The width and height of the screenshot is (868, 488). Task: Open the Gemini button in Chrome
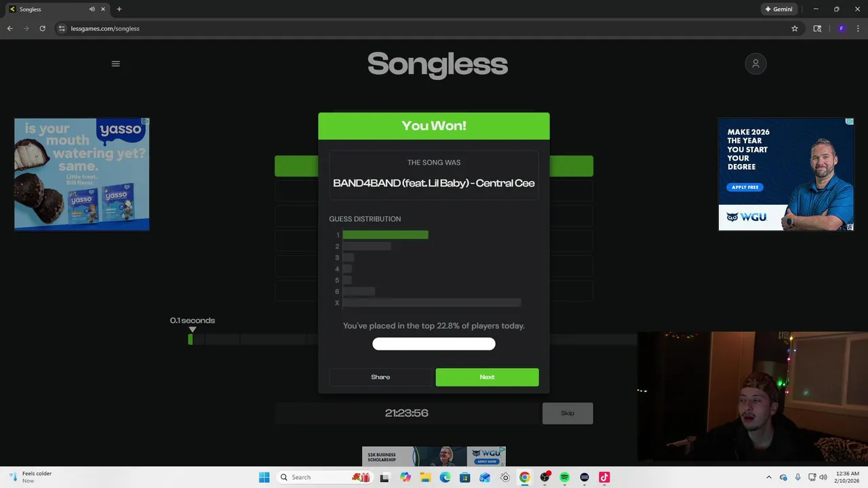(778, 9)
